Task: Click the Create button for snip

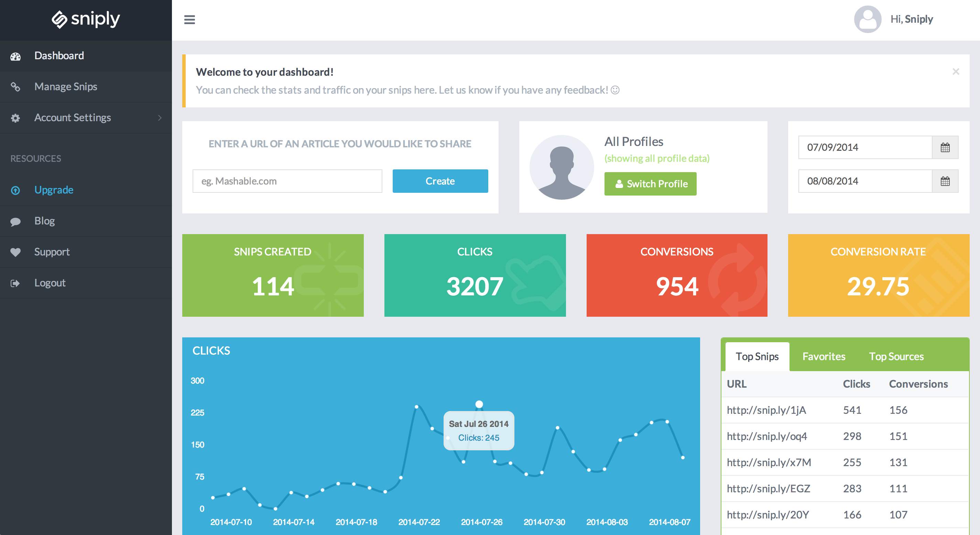Action: 441,180
